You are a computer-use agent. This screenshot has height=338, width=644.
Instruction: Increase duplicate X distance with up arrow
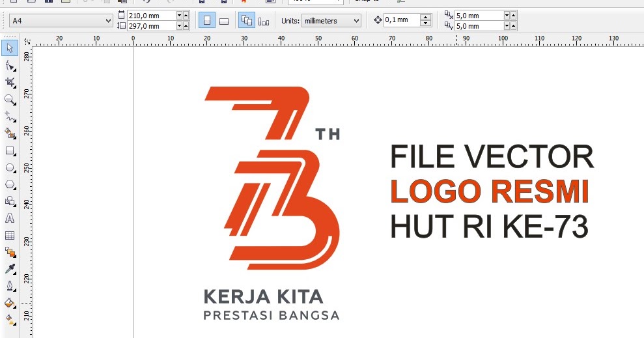[x=513, y=16]
